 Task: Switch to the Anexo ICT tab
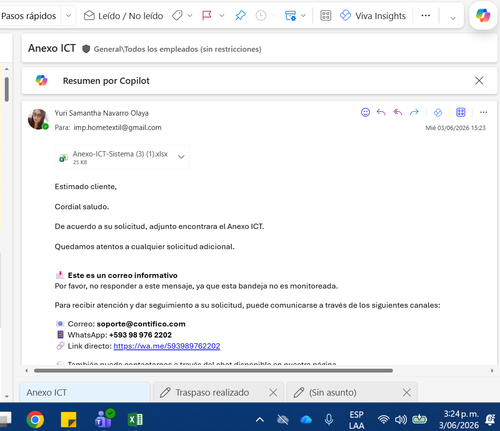[x=85, y=392]
